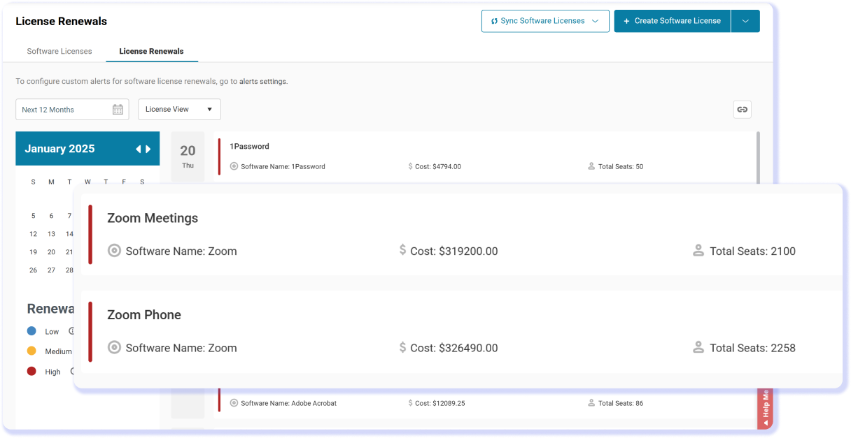Select day 12 in January calendar
Image resolution: width=851 pixels, height=438 pixels.
pos(33,234)
